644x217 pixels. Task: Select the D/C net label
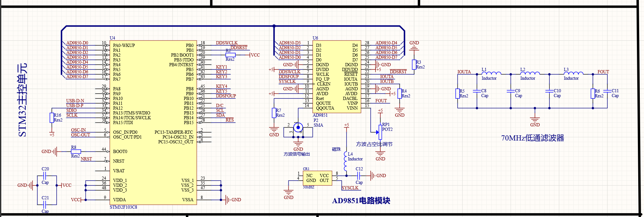[x=220, y=105]
